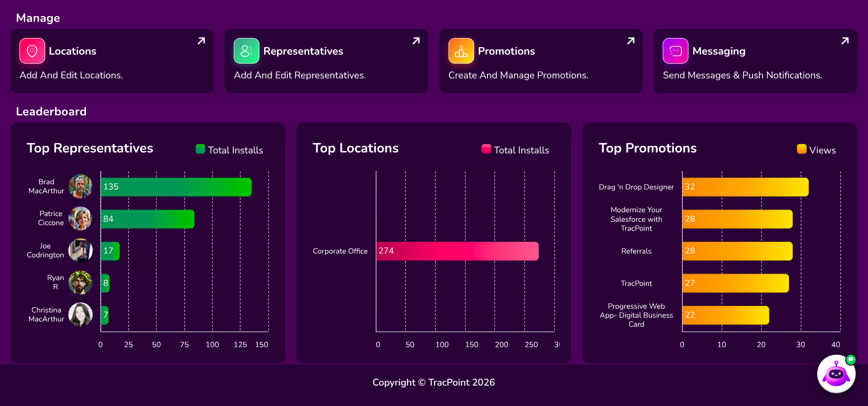
Task: Click the orange Promotions podium icon
Action: 461,51
